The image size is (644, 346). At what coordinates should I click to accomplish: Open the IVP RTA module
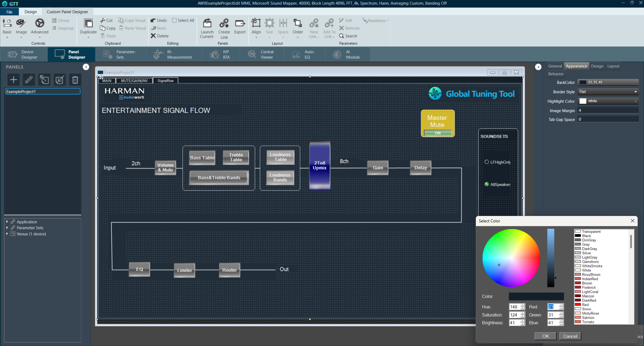tap(220, 54)
